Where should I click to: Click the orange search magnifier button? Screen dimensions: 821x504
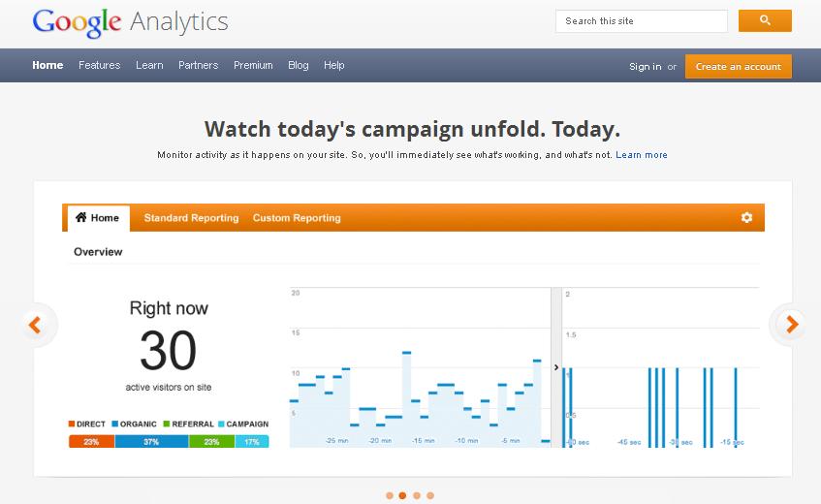tap(765, 21)
